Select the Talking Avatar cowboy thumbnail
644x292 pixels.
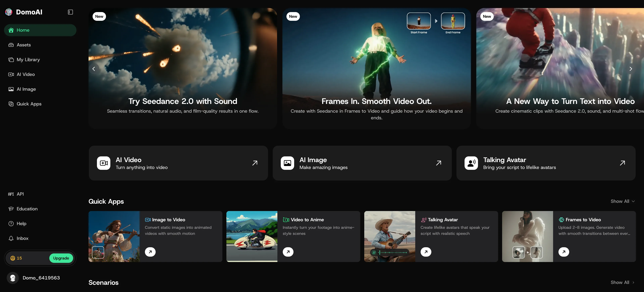click(x=389, y=237)
